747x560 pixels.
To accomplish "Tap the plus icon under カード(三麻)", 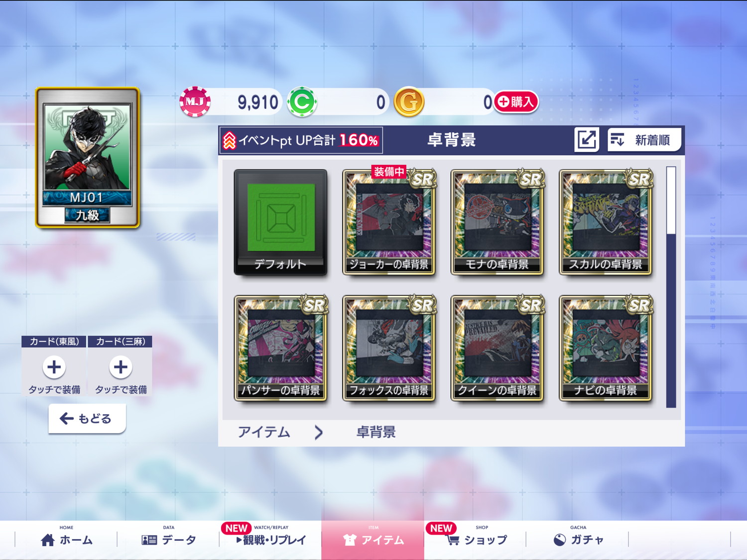I will (x=121, y=367).
